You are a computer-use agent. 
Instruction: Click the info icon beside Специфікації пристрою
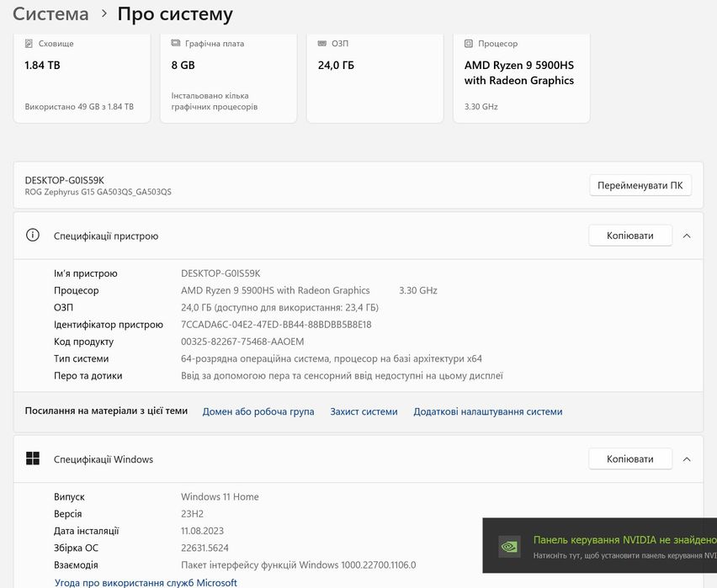[x=33, y=236]
